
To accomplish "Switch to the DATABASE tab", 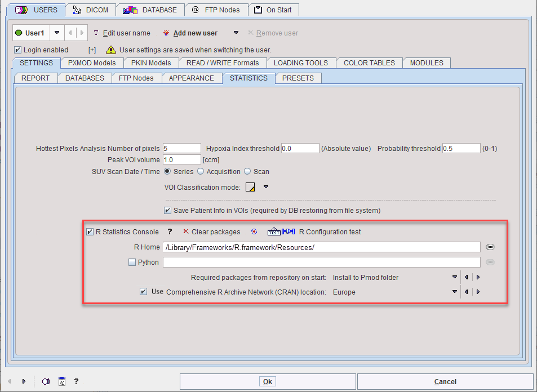I will 150,10.
